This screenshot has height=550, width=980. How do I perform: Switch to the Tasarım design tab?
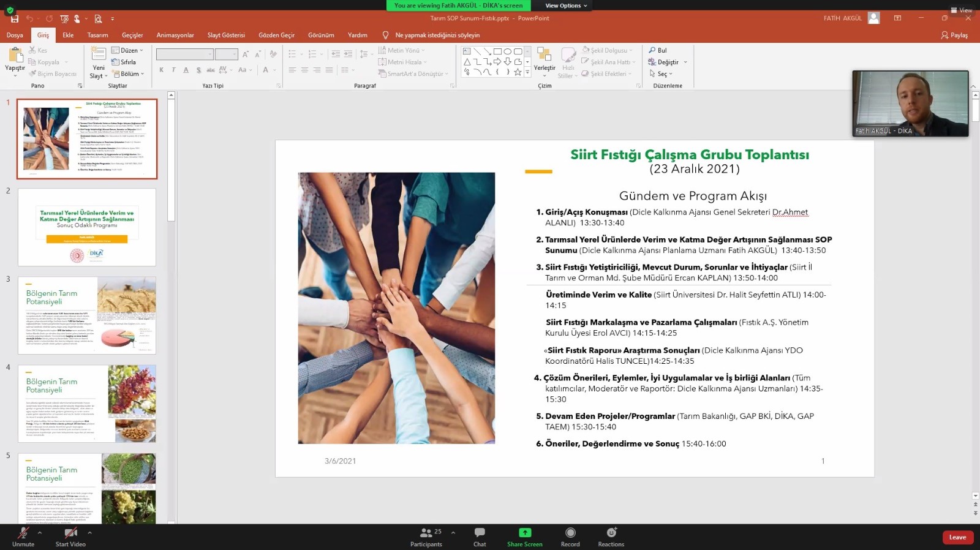pos(97,35)
